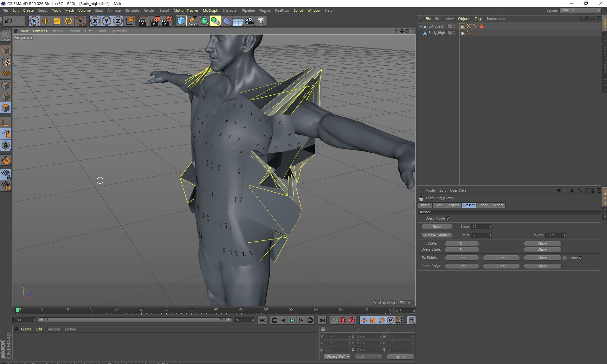The height and width of the screenshot is (364, 607).
Task: Open the spline Pen tool
Action: tap(192, 21)
